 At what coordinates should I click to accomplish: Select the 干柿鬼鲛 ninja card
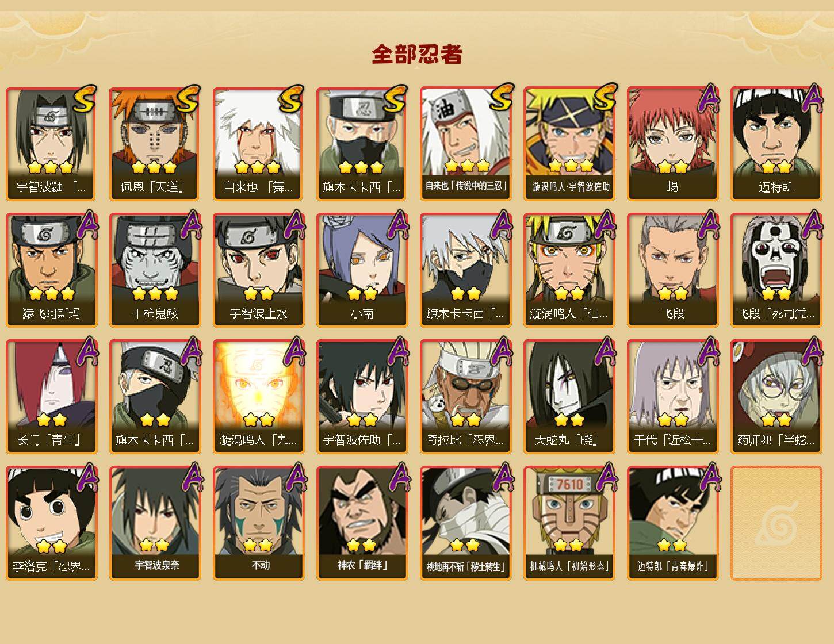pyautogui.click(x=155, y=270)
